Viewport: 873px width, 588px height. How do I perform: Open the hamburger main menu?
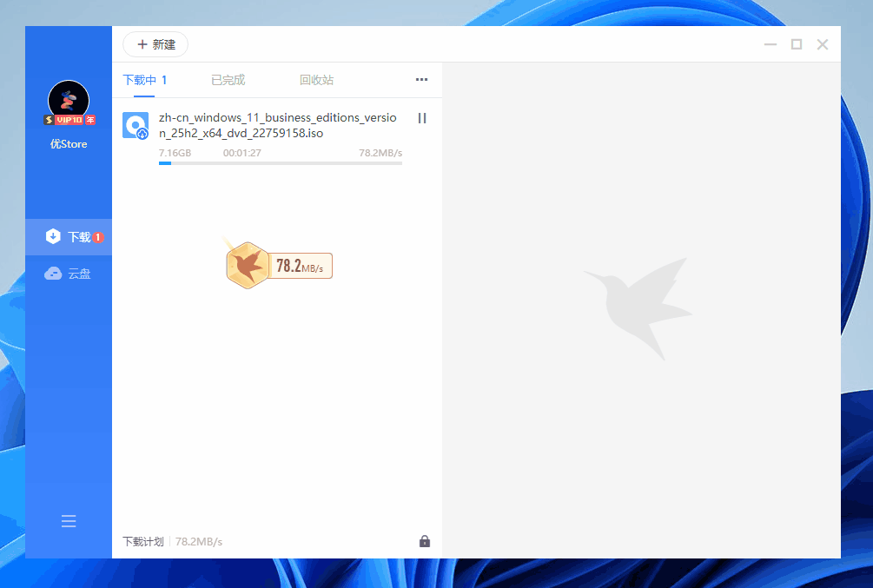click(x=69, y=521)
